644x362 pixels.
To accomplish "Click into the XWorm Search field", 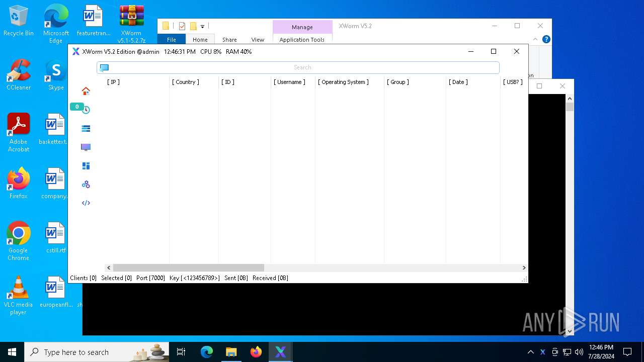I will point(298,67).
